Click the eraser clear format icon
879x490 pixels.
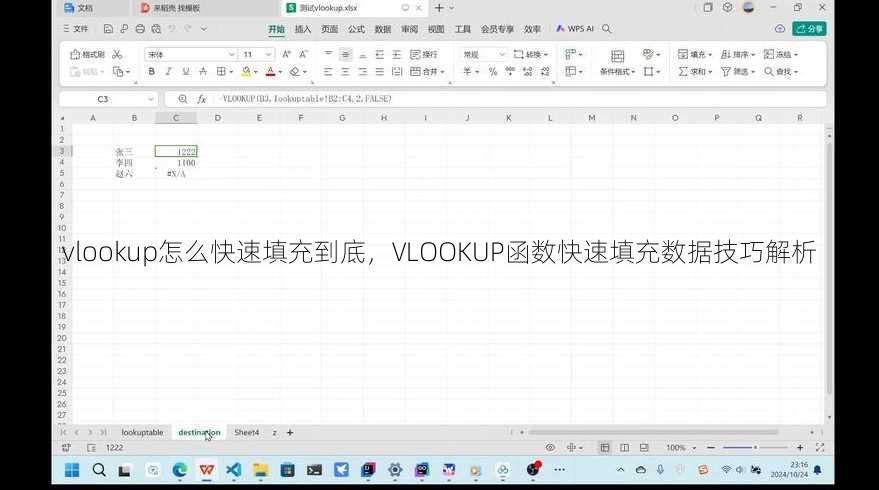[295, 72]
